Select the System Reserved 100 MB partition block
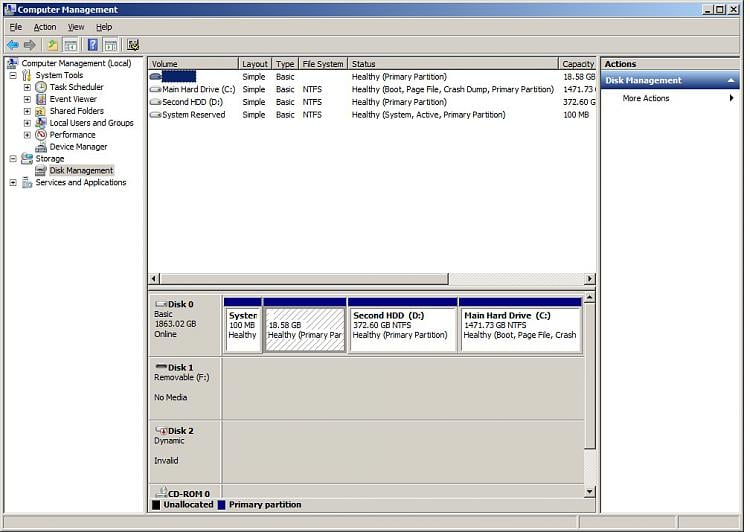The width and height of the screenshot is (750, 532). (x=243, y=325)
